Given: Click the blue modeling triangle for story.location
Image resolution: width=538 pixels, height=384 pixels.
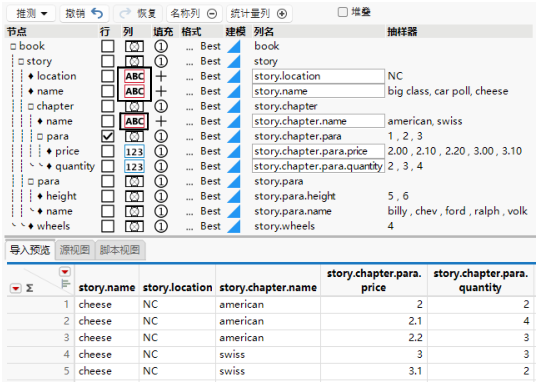Looking at the screenshot, I should (235, 77).
